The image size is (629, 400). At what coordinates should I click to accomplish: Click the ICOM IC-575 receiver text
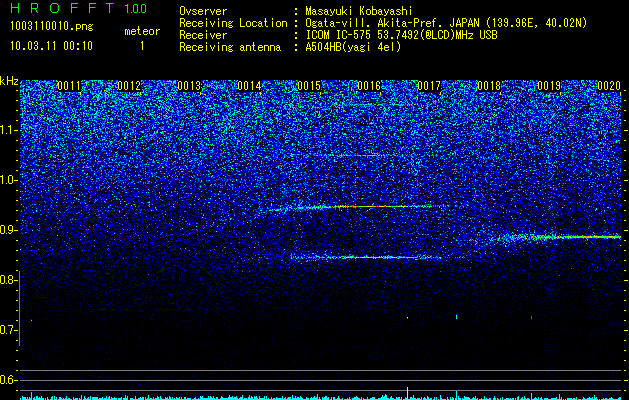point(401,35)
